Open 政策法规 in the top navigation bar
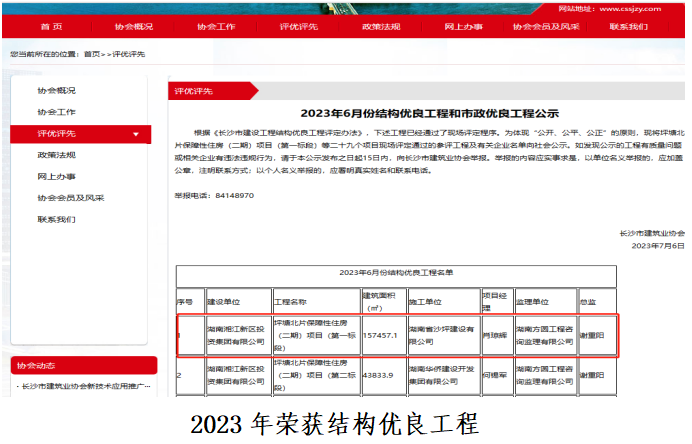692x444 pixels. (x=381, y=26)
